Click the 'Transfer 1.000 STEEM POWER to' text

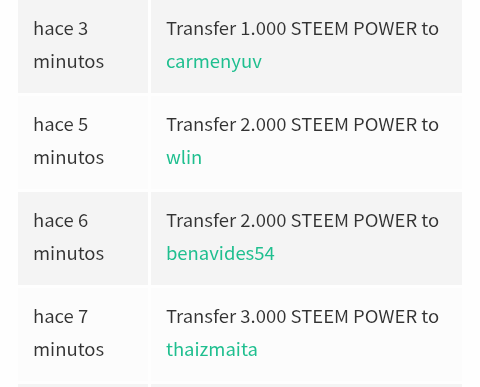(x=302, y=29)
